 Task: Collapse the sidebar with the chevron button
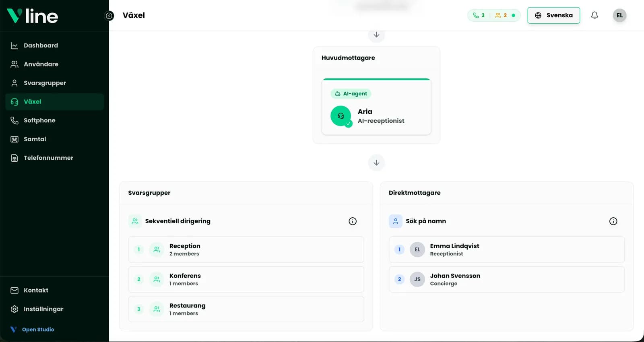tap(109, 16)
